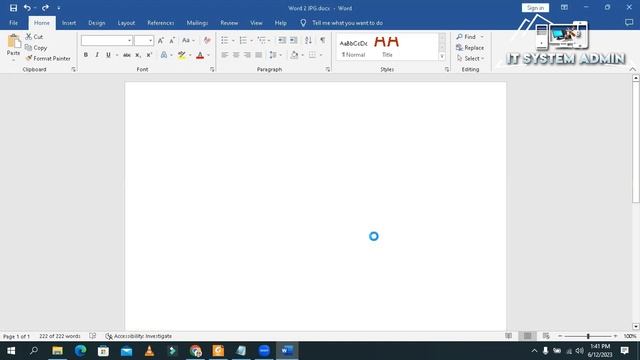This screenshot has width=640, height=360.
Task: Switch to the Insert tab
Action: (69, 23)
